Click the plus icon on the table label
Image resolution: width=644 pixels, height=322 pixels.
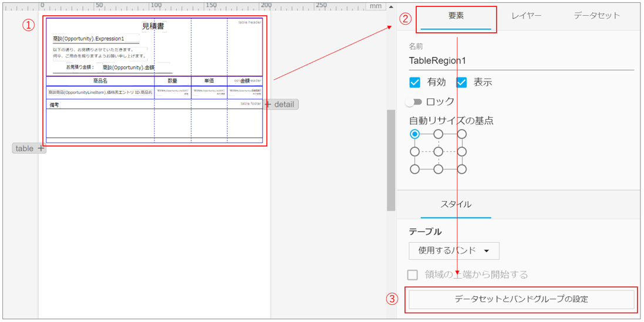[41, 148]
